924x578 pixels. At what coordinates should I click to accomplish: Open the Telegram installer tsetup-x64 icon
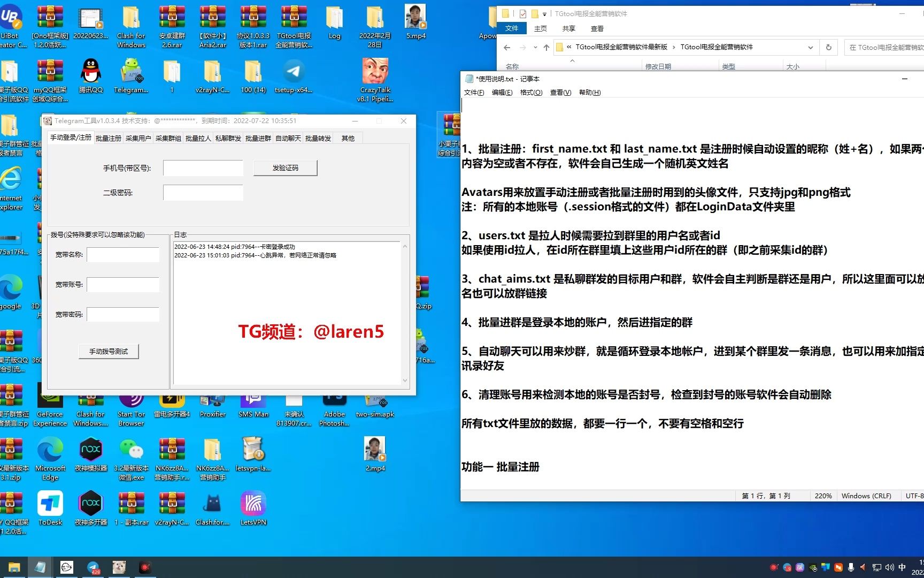click(x=294, y=72)
